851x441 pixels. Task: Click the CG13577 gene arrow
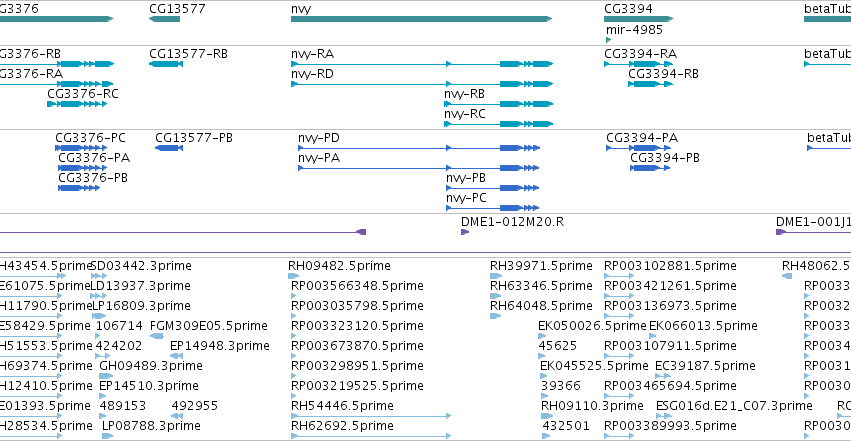164,19
